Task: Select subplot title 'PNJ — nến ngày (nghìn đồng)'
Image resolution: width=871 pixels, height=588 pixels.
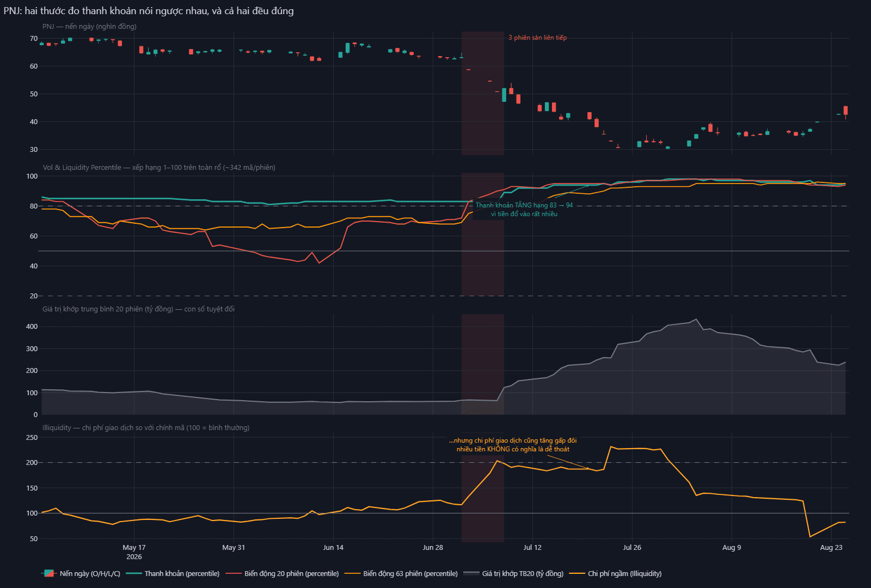Action: (x=90, y=26)
